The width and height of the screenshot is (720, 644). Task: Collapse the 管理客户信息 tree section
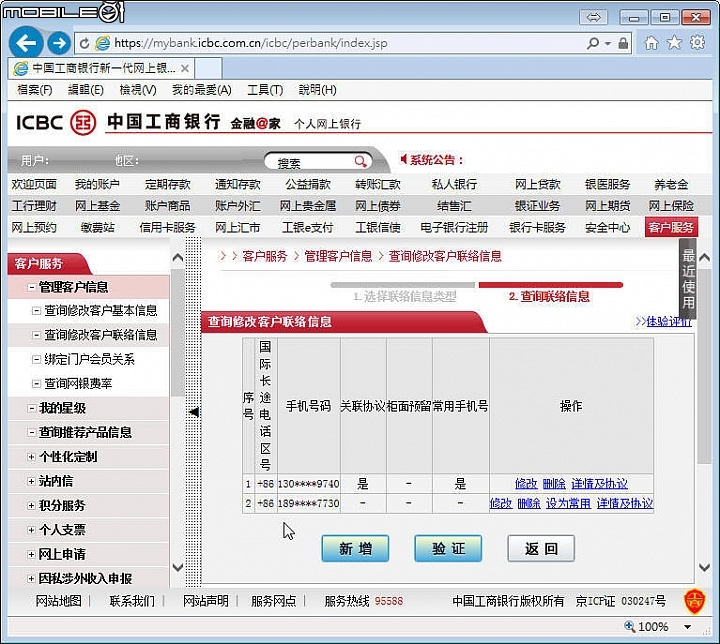pos(32,287)
